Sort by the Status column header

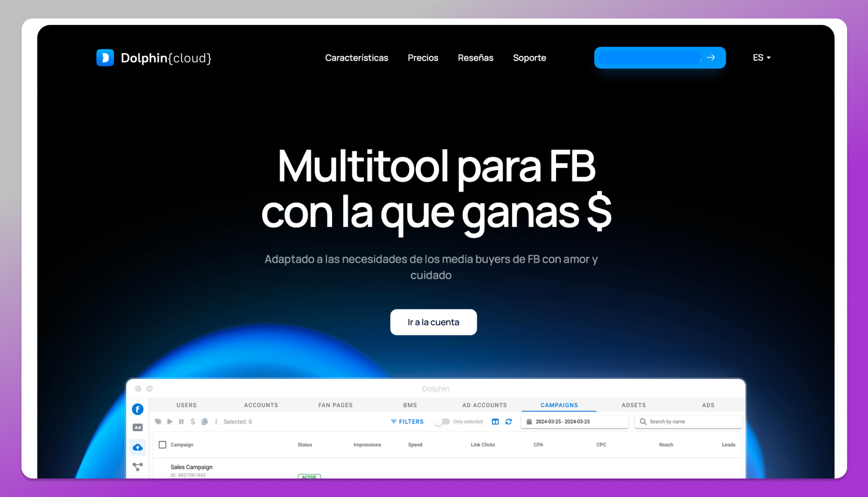pyautogui.click(x=305, y=445)
